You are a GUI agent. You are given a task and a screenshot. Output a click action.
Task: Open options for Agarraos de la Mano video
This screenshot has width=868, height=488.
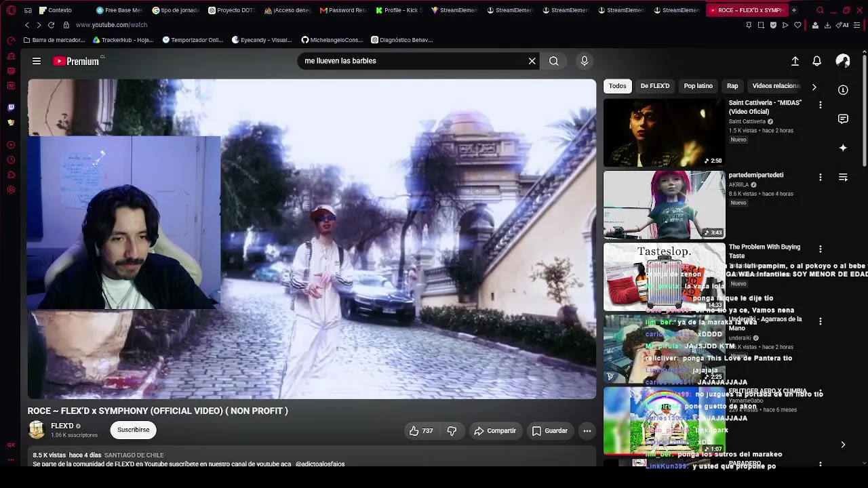821,321
